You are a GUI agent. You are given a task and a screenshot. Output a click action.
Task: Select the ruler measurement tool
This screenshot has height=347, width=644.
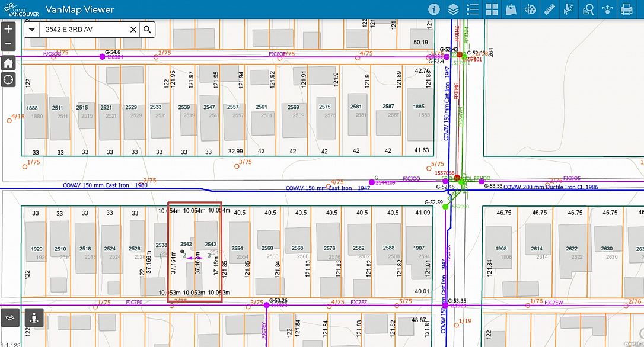point(550,9)
